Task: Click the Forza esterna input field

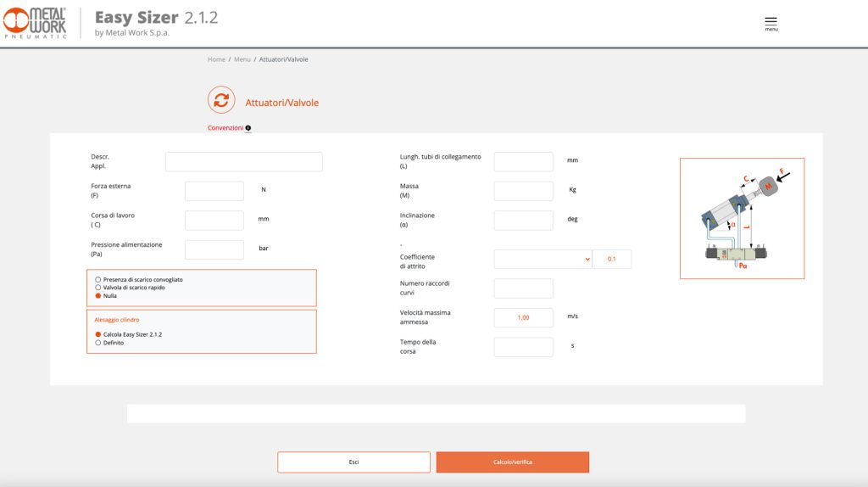Action: [214, 191]
